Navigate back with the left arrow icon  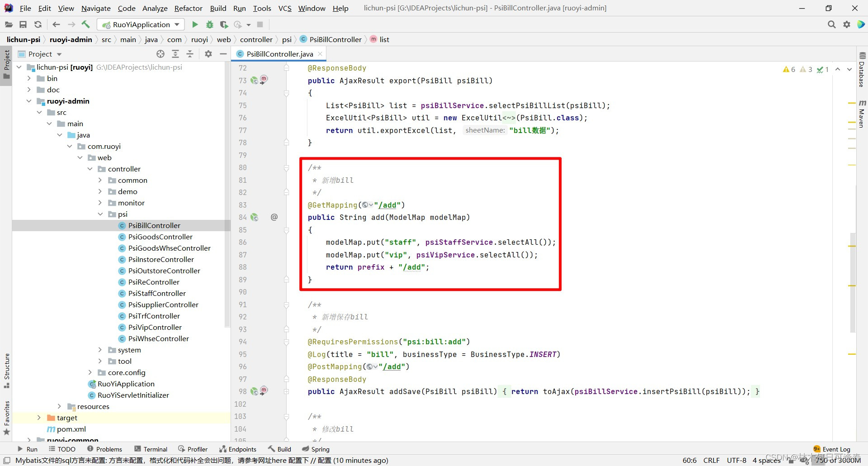[56, 24]
